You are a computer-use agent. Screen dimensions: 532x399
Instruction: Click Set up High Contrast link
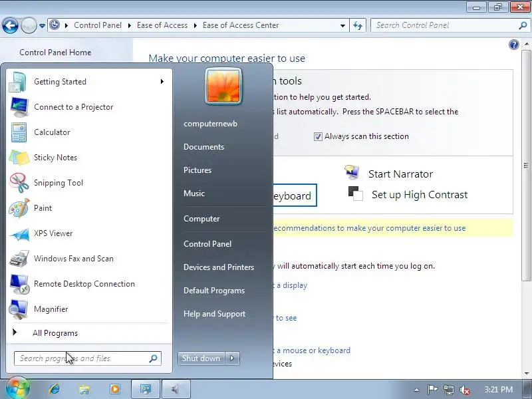420,195
